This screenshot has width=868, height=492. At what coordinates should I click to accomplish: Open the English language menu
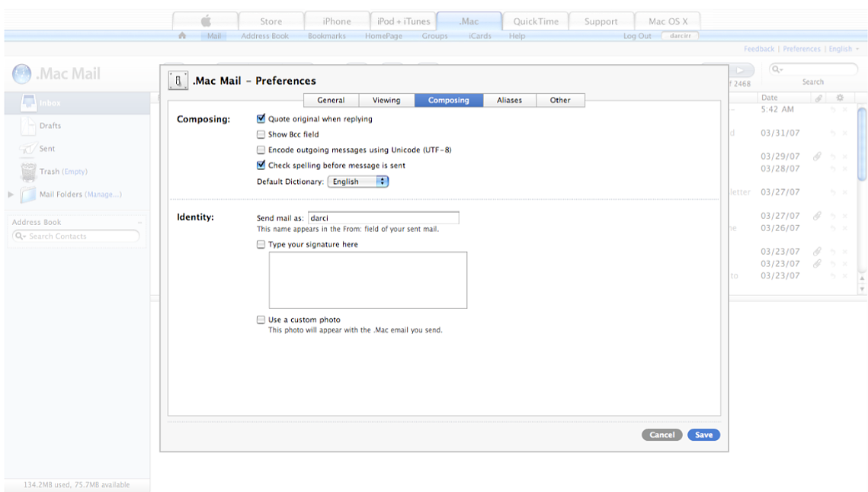[x=844, y=49]
